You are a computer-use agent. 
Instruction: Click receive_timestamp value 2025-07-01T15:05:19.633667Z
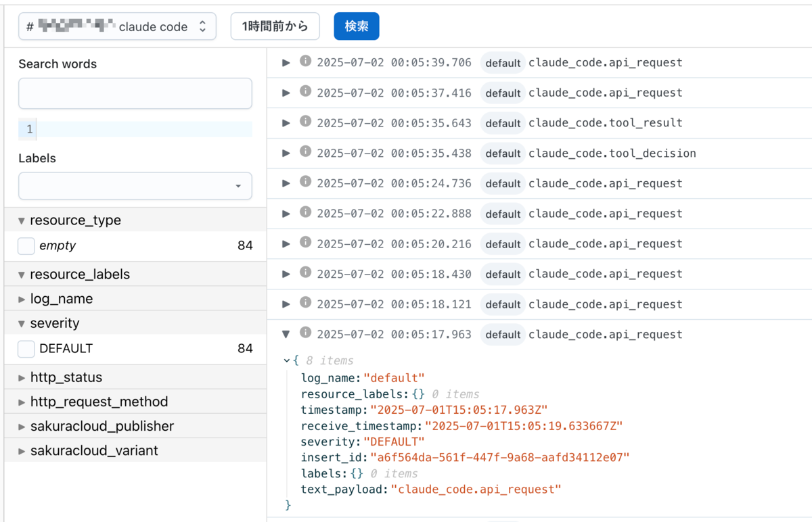(524, 426)
